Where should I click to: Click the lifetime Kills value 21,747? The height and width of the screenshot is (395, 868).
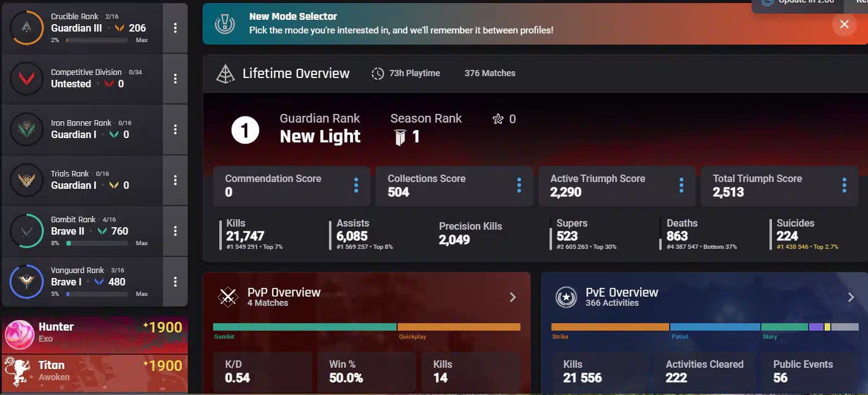pos(245,236)
